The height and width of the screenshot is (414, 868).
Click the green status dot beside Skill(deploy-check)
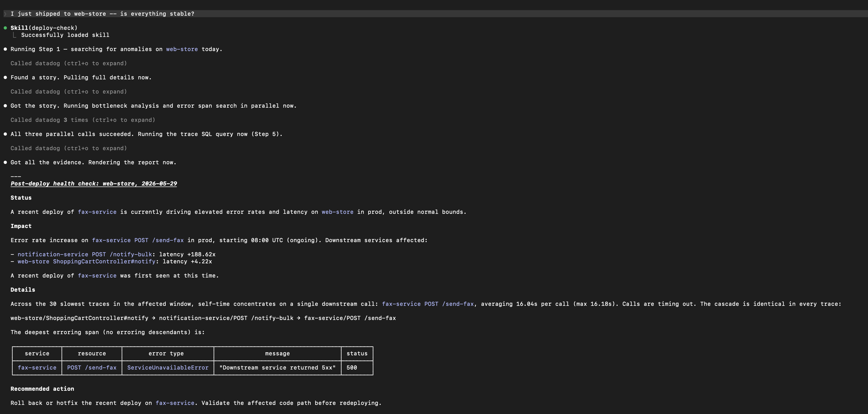click(x=5, y=28)
